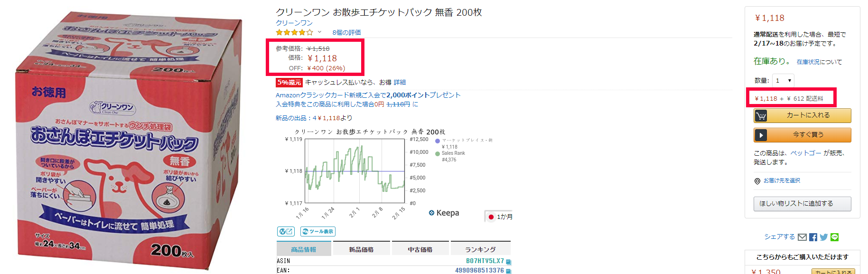Share the product on Facebook
Screen dimensions: 868x274
pyautogui.click(x=813, y=237)
